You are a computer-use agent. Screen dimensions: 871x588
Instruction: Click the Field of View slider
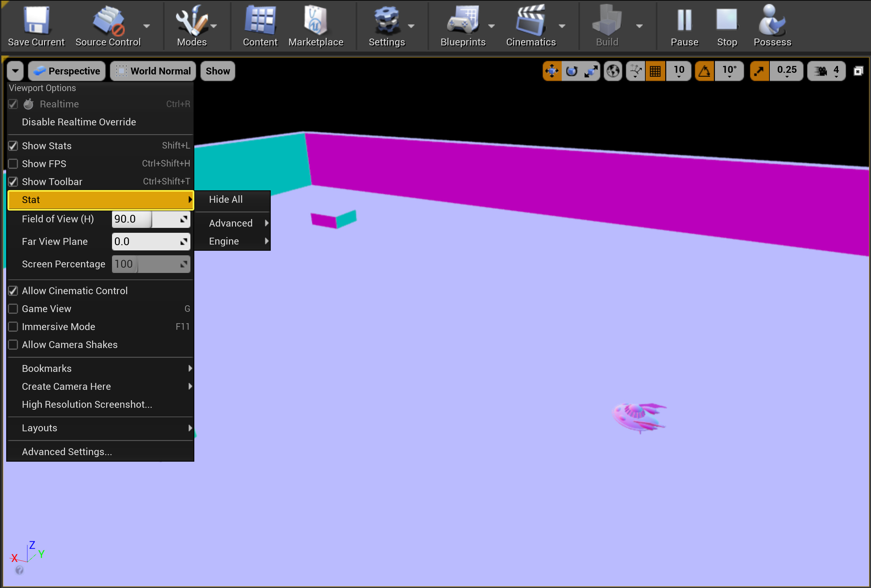(151, 219)
